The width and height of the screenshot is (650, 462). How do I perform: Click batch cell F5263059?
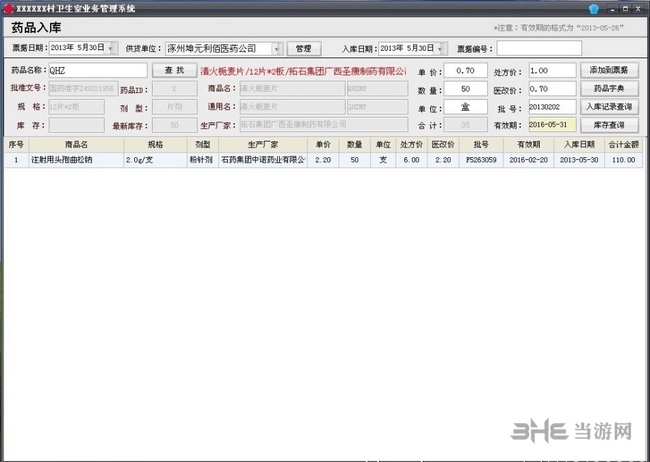coord(481,160)
